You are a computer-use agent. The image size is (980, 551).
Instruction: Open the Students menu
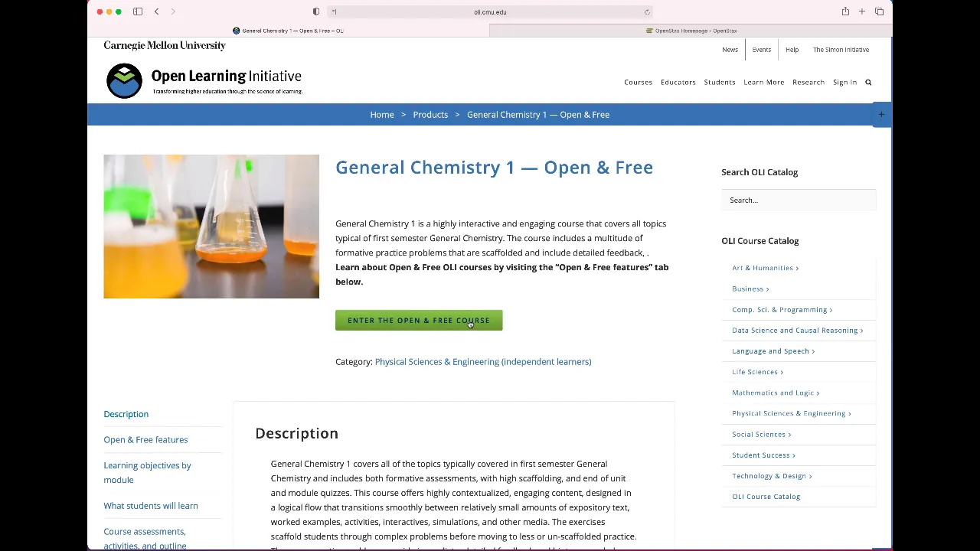(720, 82)
